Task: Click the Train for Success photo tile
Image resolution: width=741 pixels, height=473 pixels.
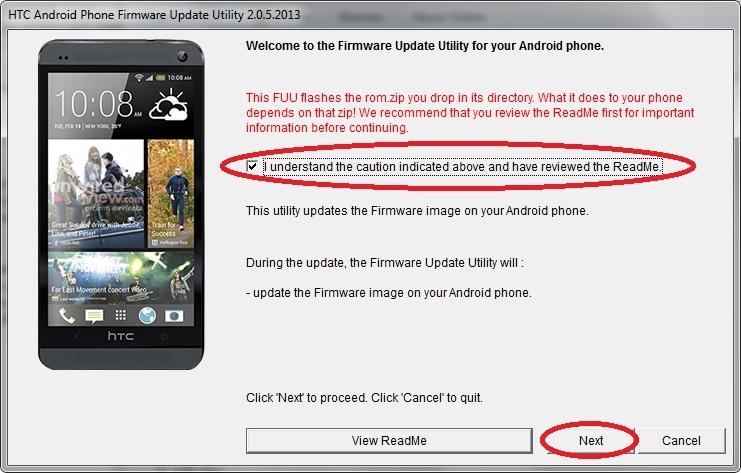Action: (171, 193)
